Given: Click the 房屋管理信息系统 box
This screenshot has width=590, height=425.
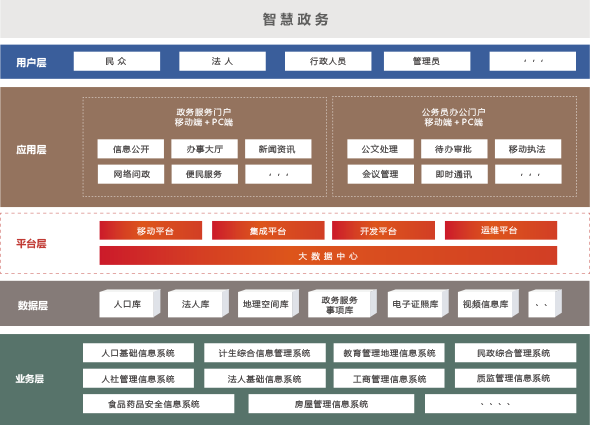Looking at the screenshot, I should point(331,404).
